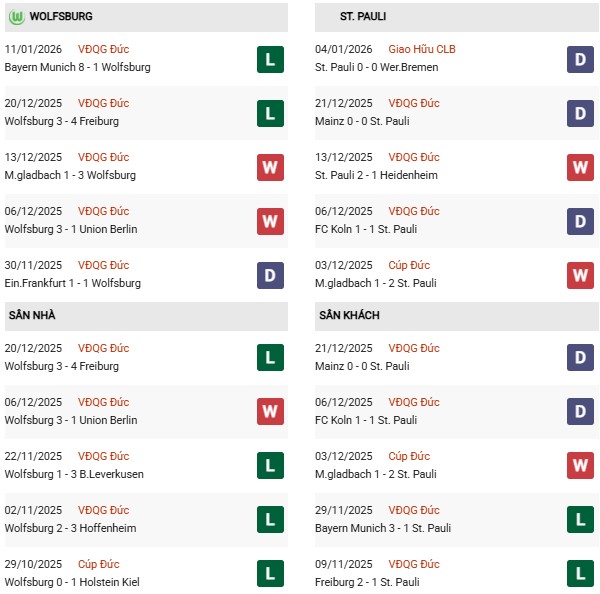
Task: Click L badge for Freiburg 2-1 St. Pauli
Action: pos(580,574)
